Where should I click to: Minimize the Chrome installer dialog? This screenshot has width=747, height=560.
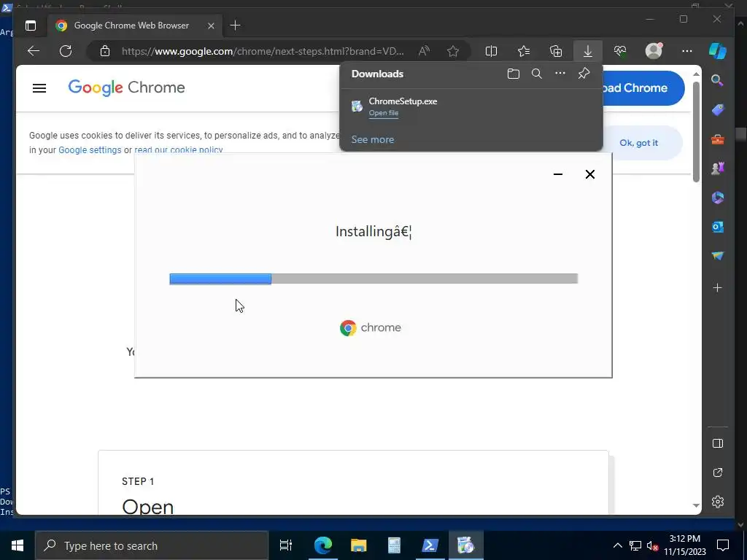tap(558, 174)
